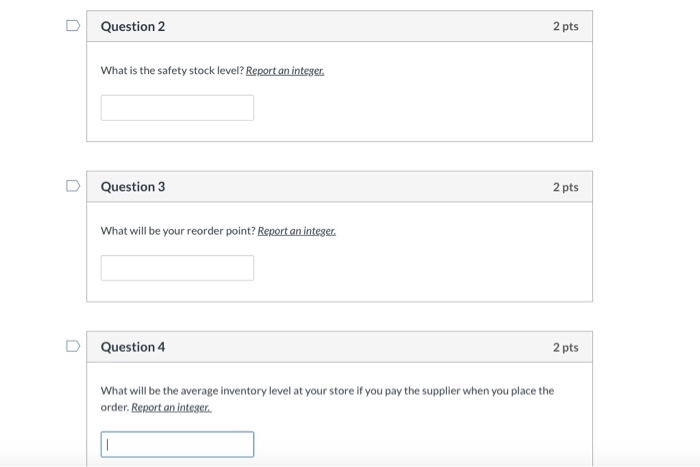Flag Question 4 for review

coord(72,346)
